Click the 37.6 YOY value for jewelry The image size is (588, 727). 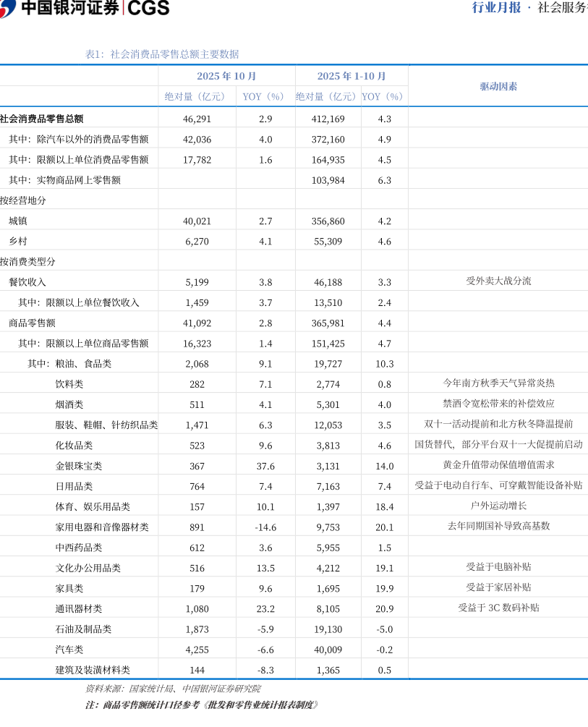(265, 467)
